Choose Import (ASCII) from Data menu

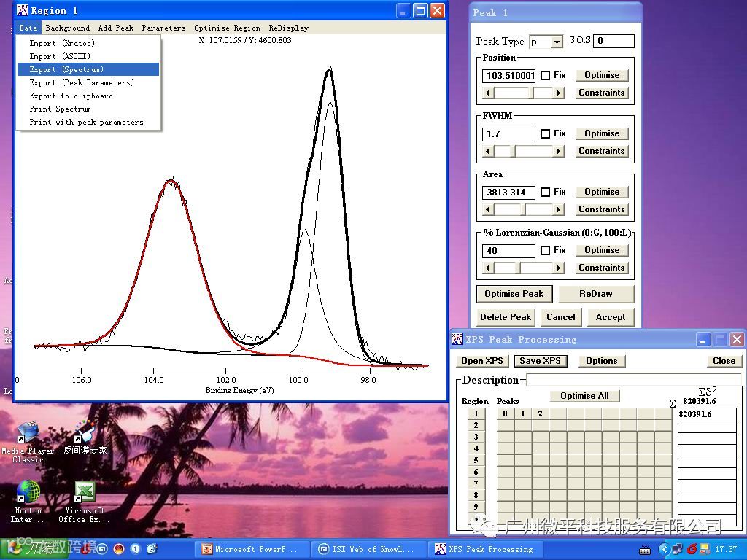[88, 56]
